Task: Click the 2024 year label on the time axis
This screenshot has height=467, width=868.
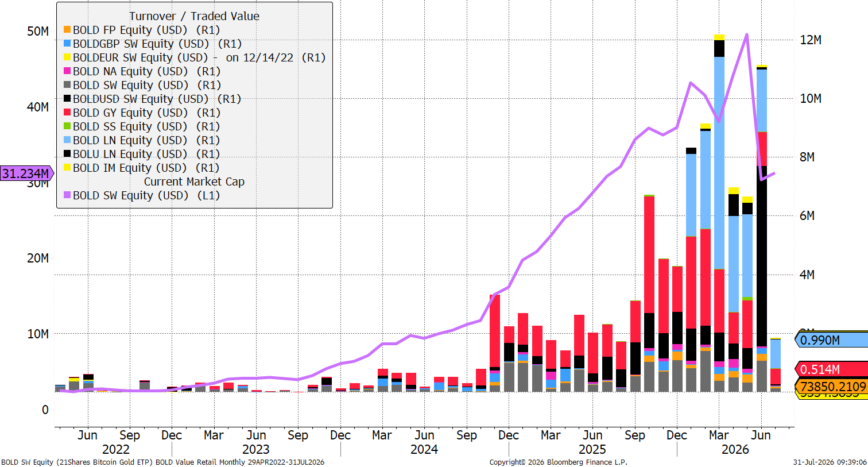Action: pos(424,449)
